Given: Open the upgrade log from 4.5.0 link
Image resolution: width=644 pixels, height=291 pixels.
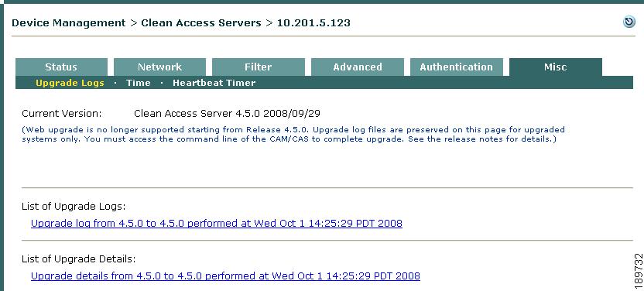Looking at the screenshot, I should 217,224.
